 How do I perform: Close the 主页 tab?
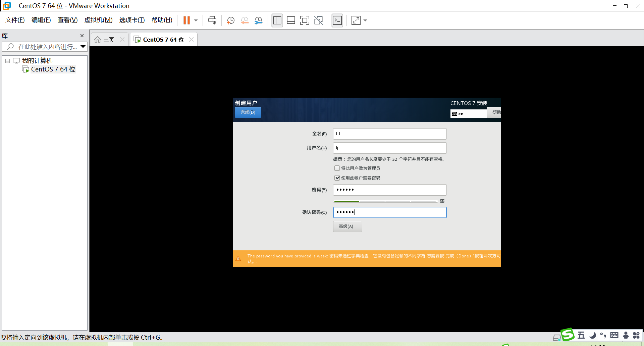122,40
